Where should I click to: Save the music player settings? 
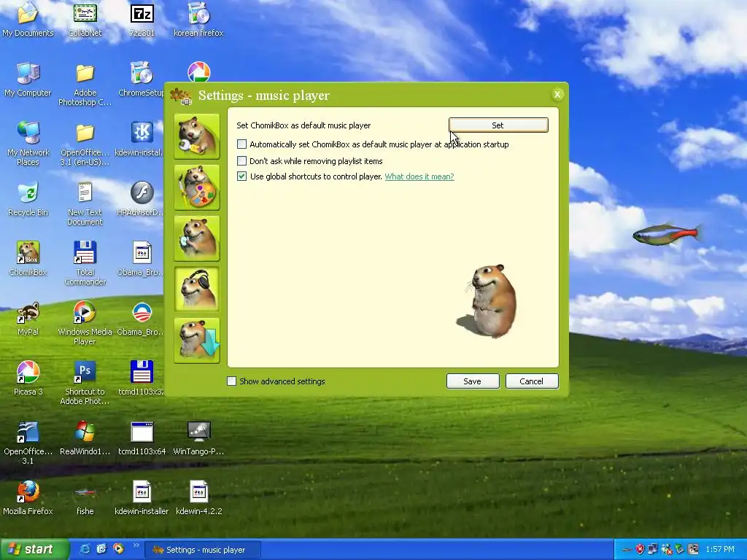coord(473,381)
